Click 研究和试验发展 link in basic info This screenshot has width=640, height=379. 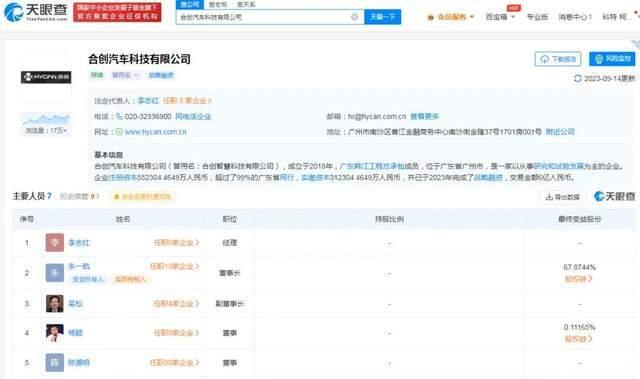(559, 166)
